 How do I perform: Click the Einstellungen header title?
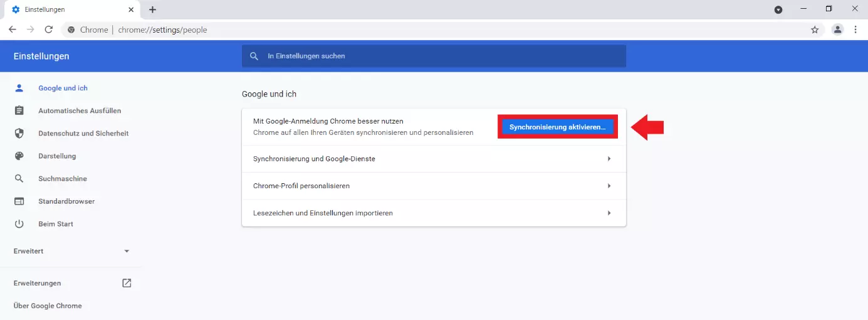tap(41, 56)
